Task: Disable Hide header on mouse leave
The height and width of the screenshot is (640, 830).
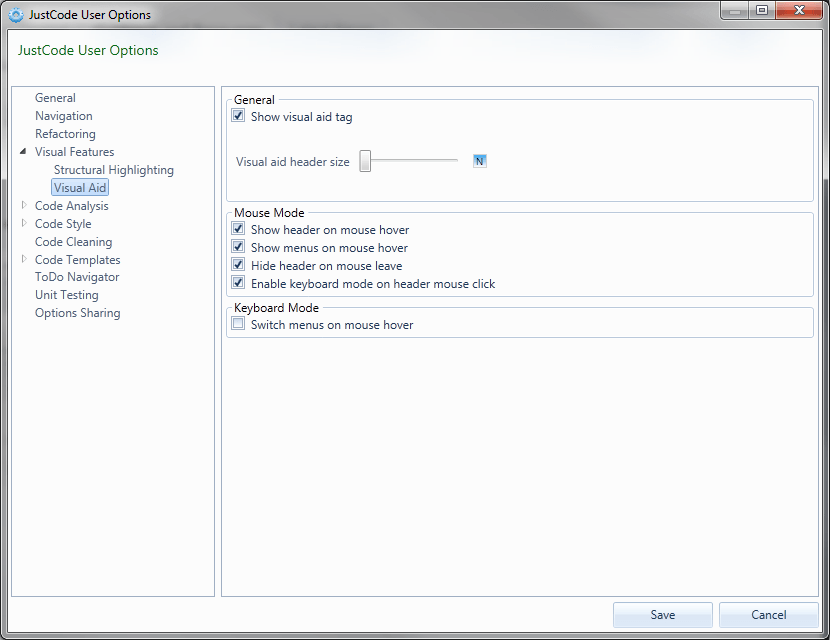Action: click(x=238, y=265)
